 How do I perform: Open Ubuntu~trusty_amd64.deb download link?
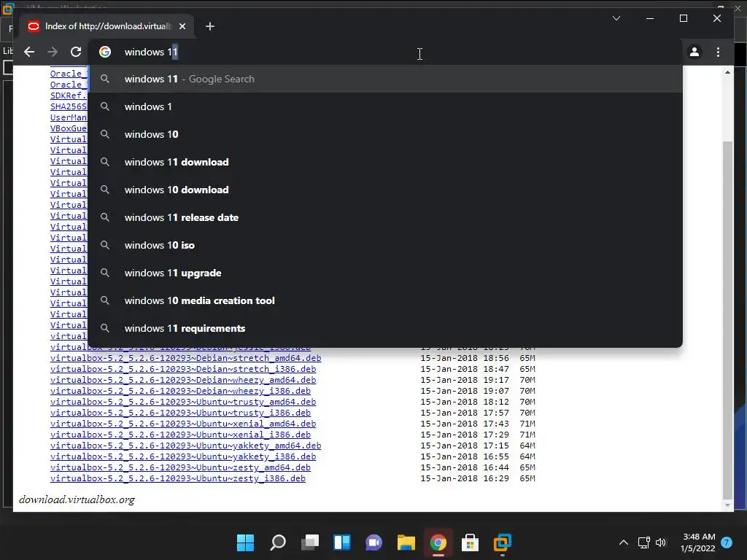[183, 402]
